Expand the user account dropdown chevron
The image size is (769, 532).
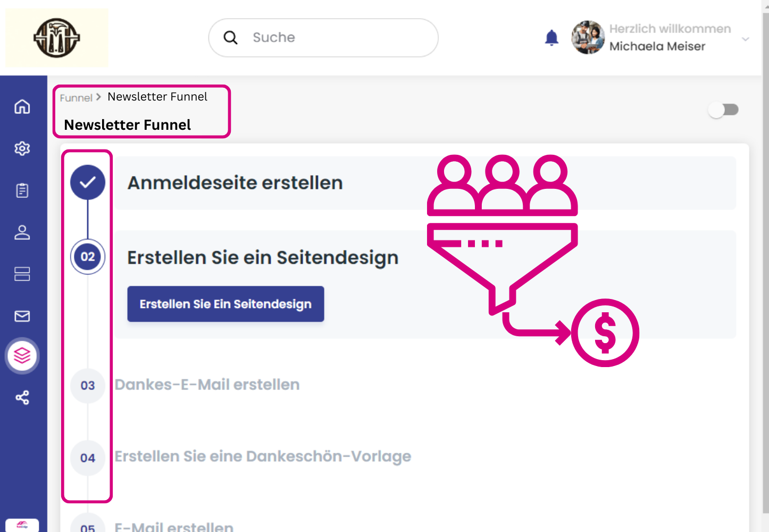[746, 39]
